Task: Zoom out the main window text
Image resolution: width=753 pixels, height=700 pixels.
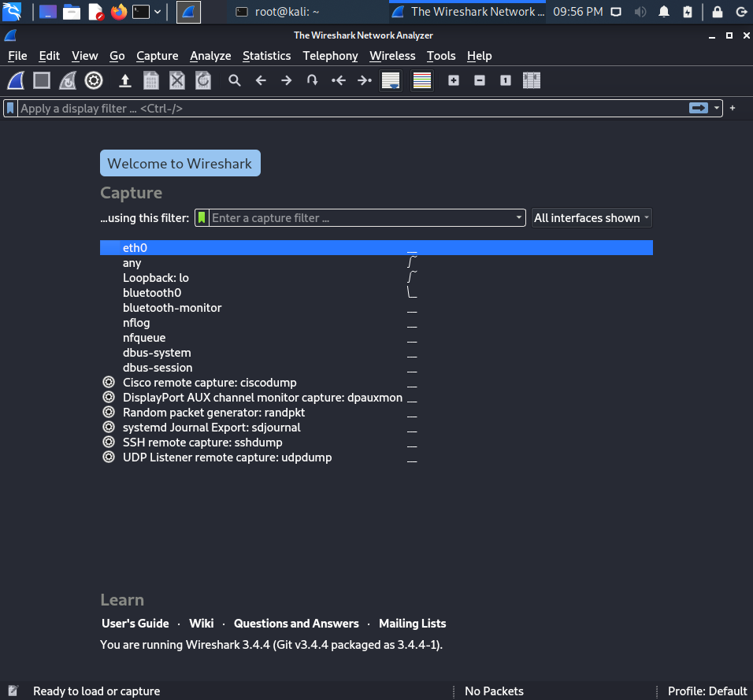Action: 480,80
